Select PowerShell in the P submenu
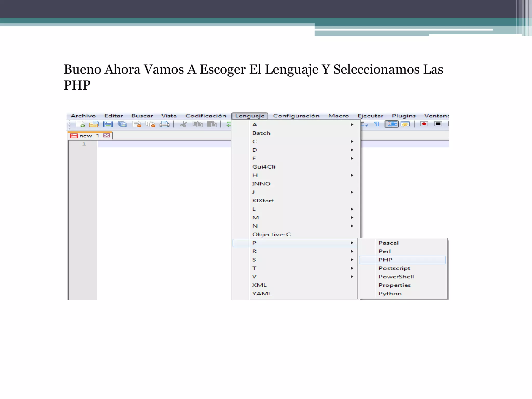The image size is (532, 399). pos(402,277)
